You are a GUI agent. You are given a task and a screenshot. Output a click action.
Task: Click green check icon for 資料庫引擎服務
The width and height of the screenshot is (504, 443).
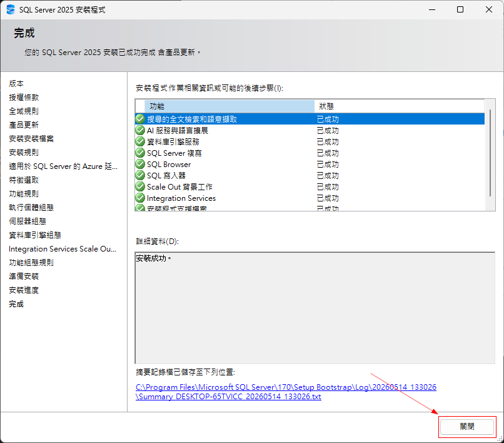[140, 141]
